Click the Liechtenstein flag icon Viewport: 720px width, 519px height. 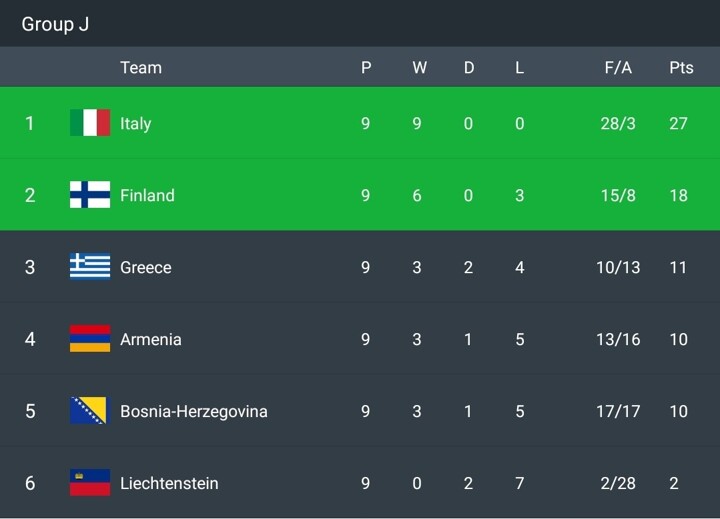pyautogui.click(x=90, y=483)
